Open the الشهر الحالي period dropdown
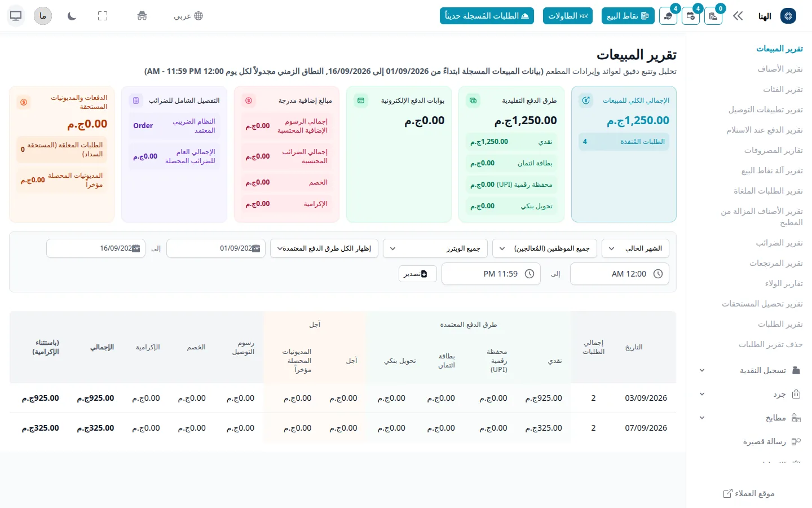 pos(636,248)
